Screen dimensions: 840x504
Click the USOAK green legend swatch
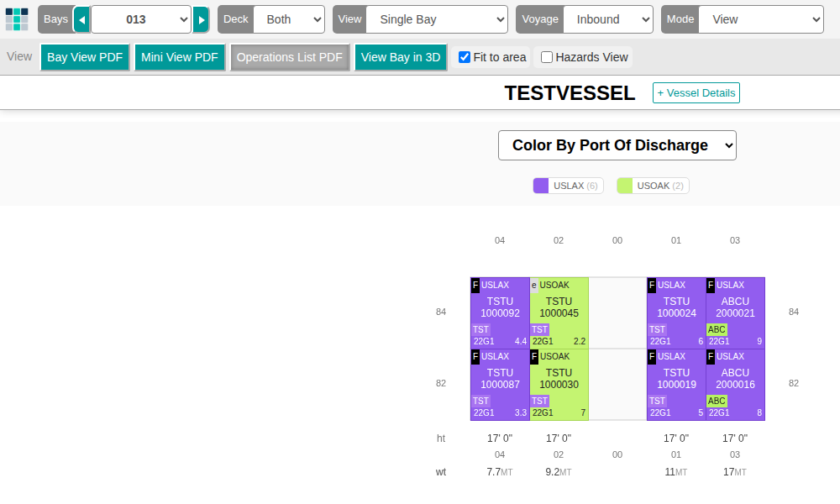pos(625,186)
